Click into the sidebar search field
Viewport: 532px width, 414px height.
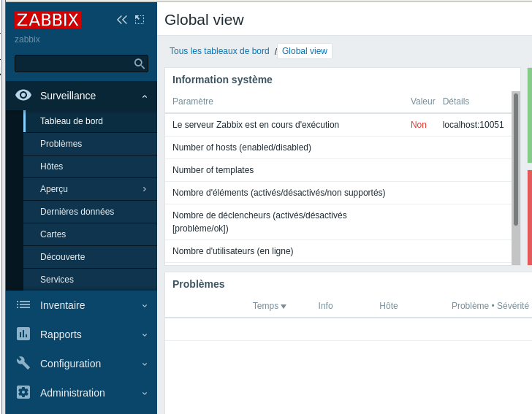click(73, 64)
